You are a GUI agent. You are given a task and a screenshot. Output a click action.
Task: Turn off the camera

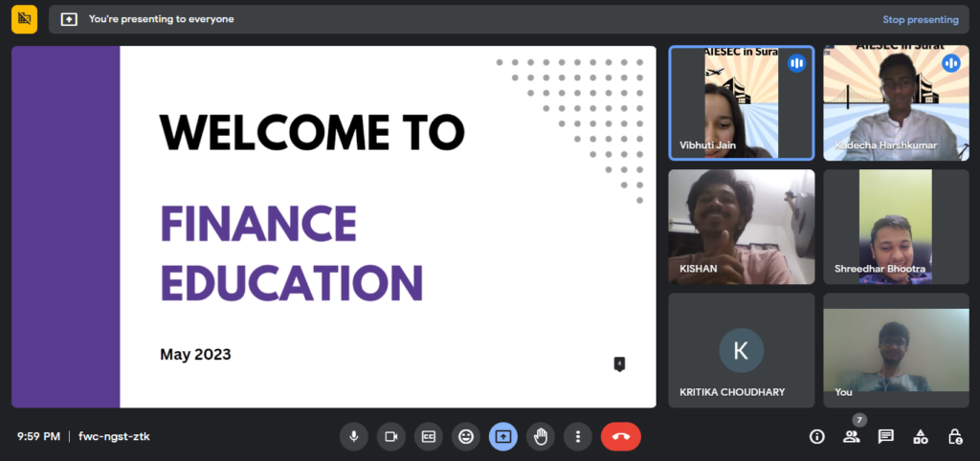pyautogui.click(x=390, y=436)
